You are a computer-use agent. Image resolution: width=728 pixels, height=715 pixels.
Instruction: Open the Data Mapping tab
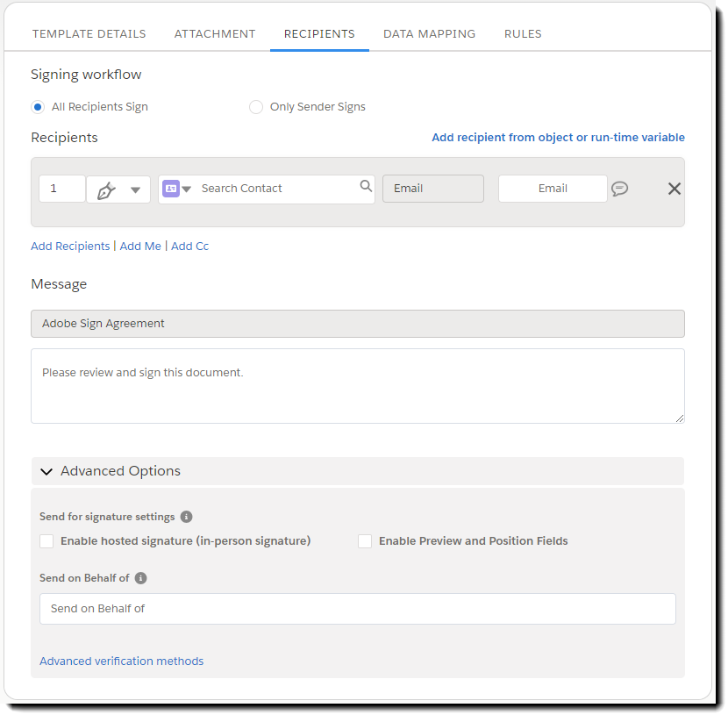(x=429, y=34)
